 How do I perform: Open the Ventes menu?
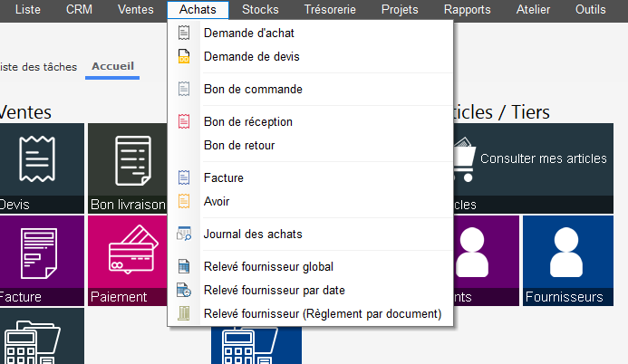[135, 10]
